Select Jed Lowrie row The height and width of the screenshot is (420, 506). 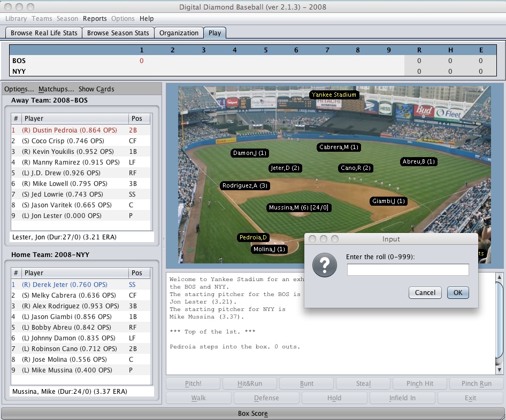pos(81,195)
